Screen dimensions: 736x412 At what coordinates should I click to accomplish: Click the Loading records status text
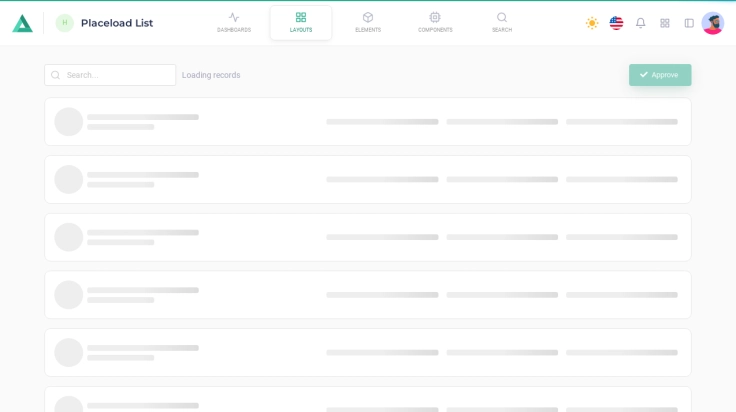(x=211, y=75)
